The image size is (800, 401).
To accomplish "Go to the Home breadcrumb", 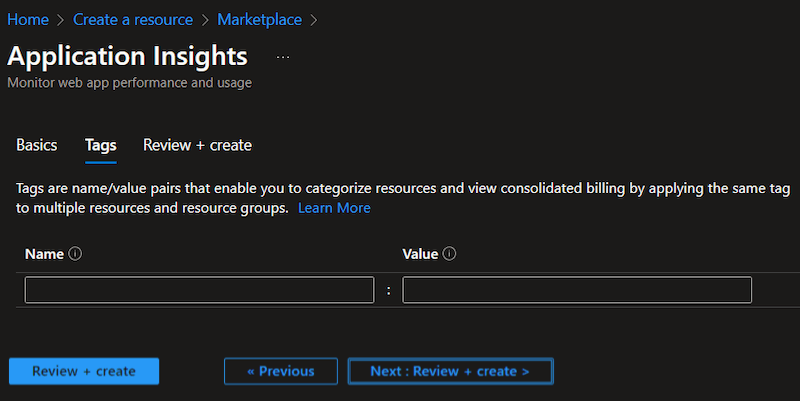I will coord(28,19).
